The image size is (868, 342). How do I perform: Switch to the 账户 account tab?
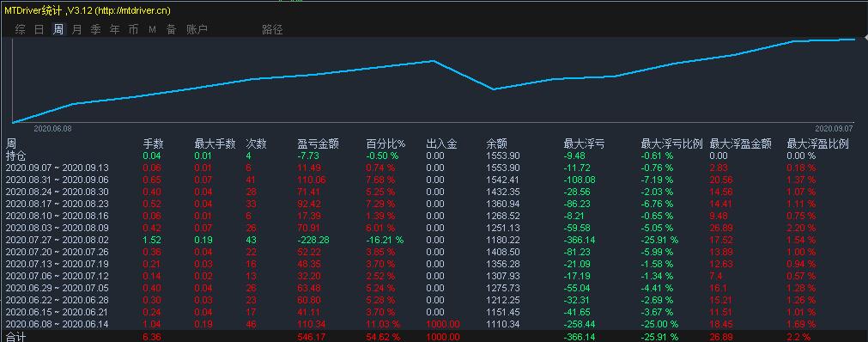[x=197, y=30]
